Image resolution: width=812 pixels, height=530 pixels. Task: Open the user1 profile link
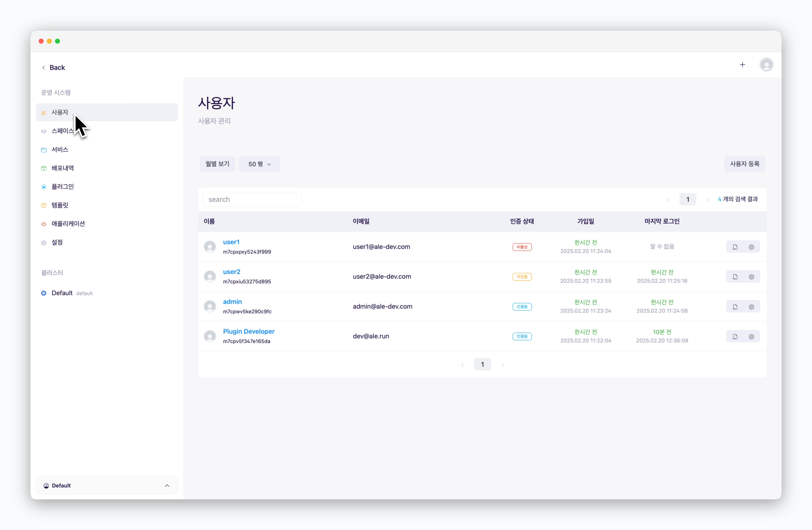[231, 242]
